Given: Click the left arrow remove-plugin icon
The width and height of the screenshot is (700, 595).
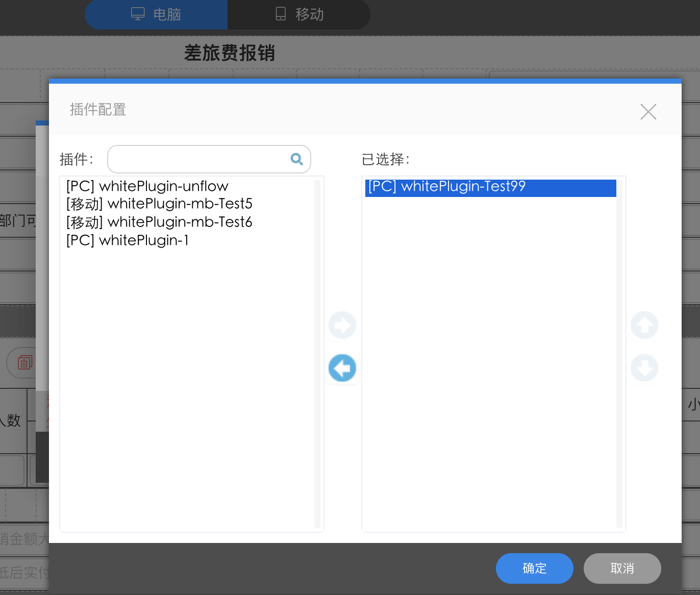Looking at the screenshot, I should (342, 368).
